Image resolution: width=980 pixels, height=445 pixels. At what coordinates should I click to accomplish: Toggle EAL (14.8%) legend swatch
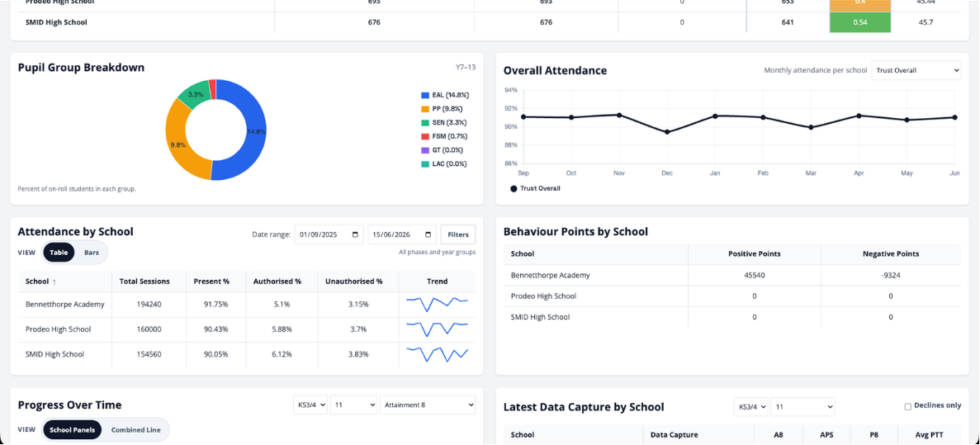point(425,95)
